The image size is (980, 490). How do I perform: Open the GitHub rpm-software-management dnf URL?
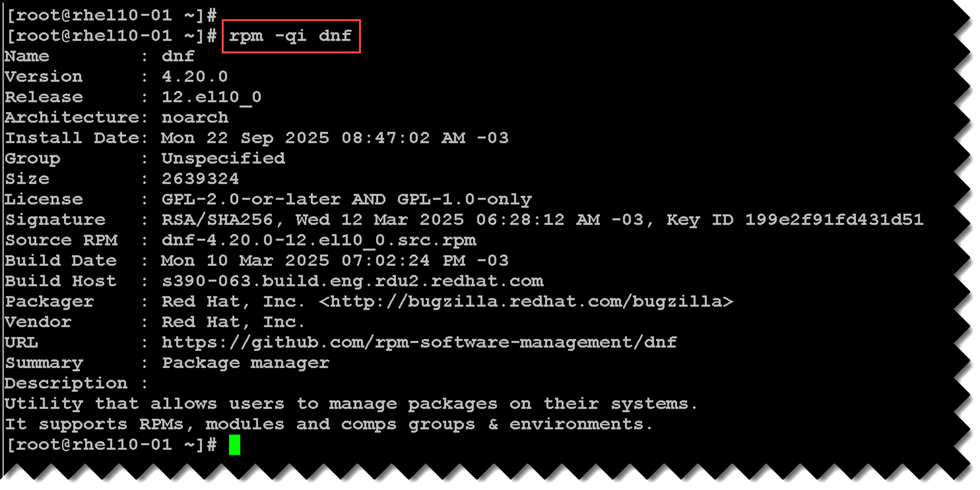click(419, 342)
